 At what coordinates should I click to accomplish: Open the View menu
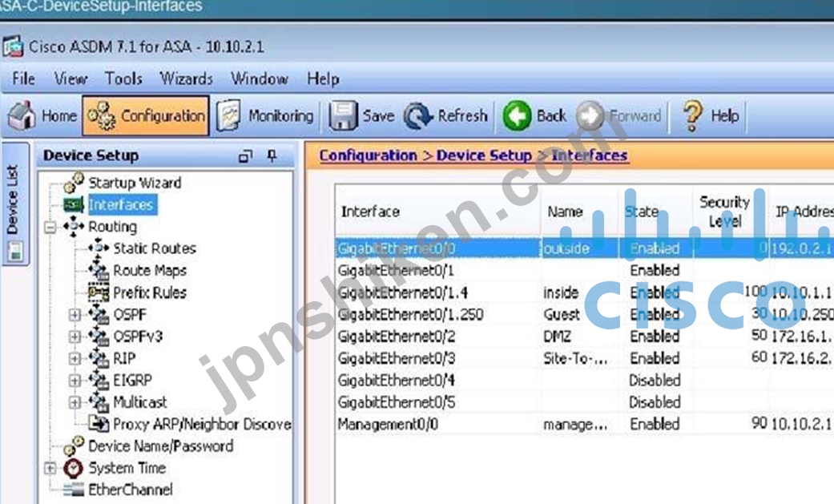click(x=71, y=79)
